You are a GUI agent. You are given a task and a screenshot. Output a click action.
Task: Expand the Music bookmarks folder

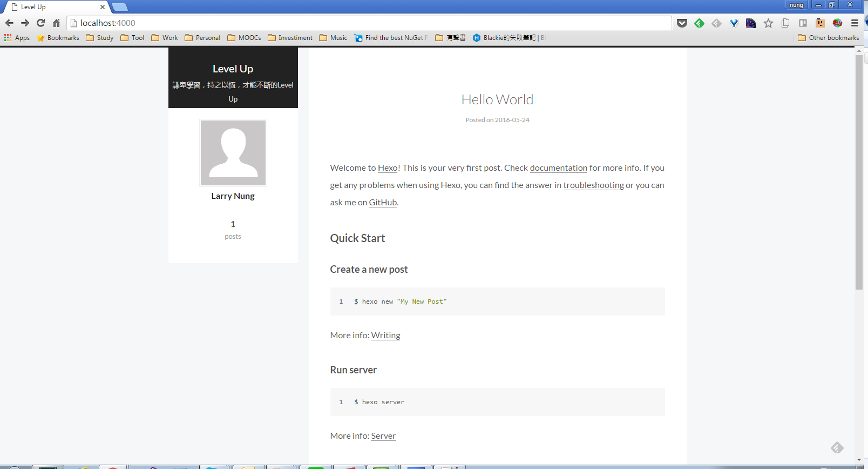tap(333, 38)
